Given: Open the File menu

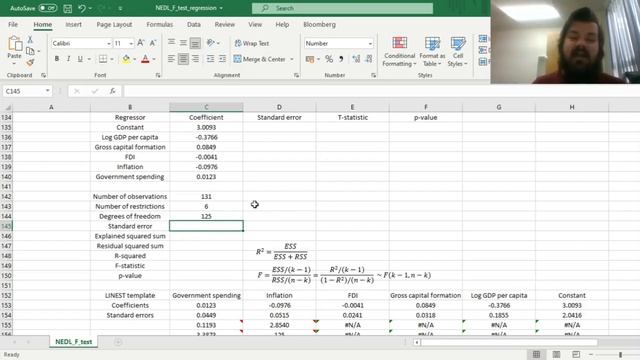Looking at the screenshot, I should [13, 24].
